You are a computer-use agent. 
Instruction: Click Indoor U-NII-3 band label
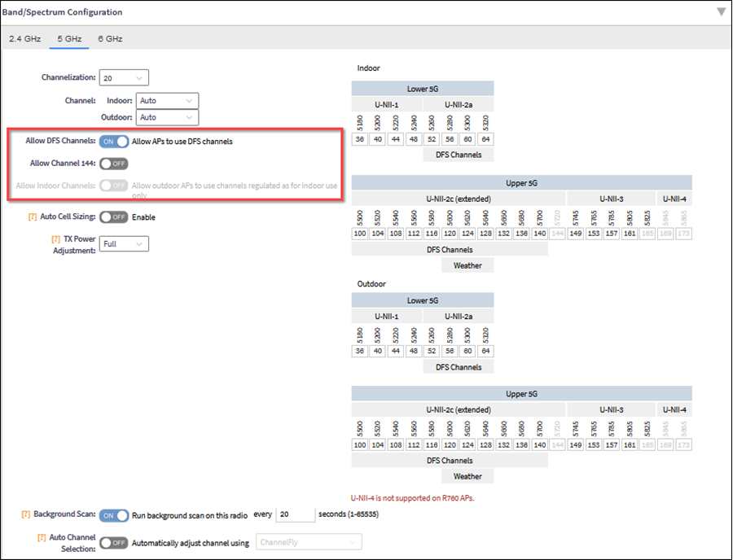[612, 199]
